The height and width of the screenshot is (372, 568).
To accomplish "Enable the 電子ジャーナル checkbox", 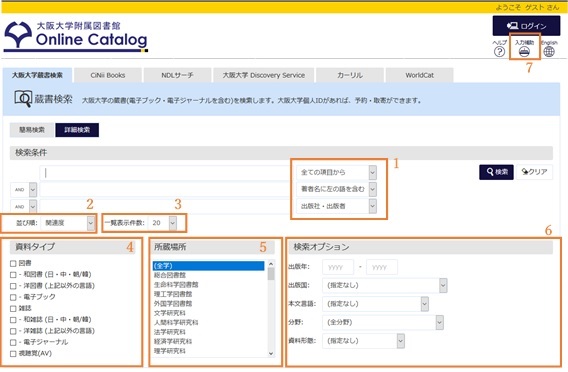I will (13, 342).
